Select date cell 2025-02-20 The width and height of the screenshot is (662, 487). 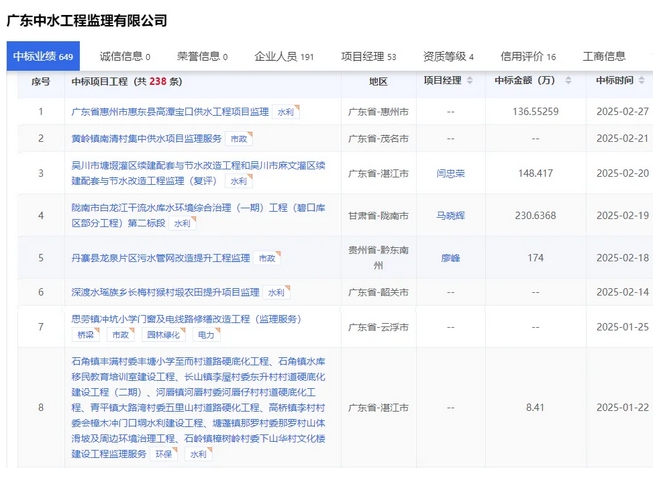tap(622, 173)
